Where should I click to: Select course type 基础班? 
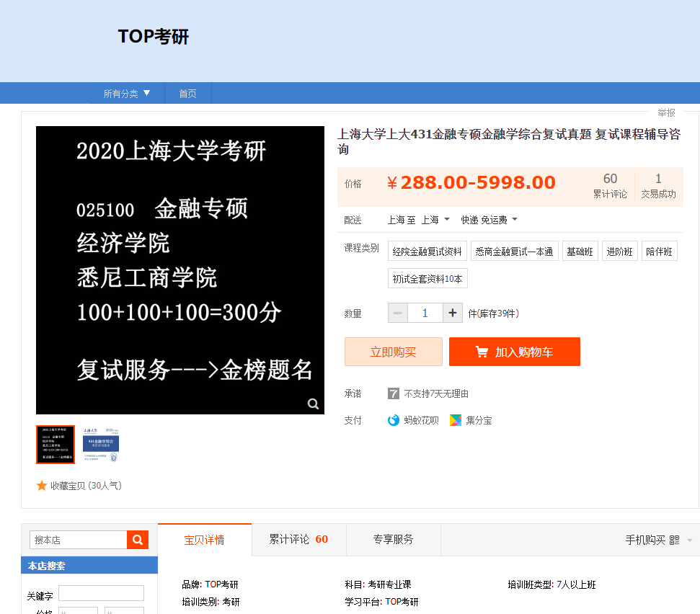pyautogui.click(x=580, y=252)
